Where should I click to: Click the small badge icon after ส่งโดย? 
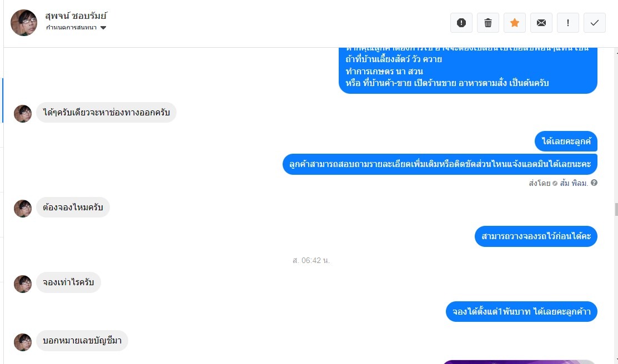tap(555, 183)
